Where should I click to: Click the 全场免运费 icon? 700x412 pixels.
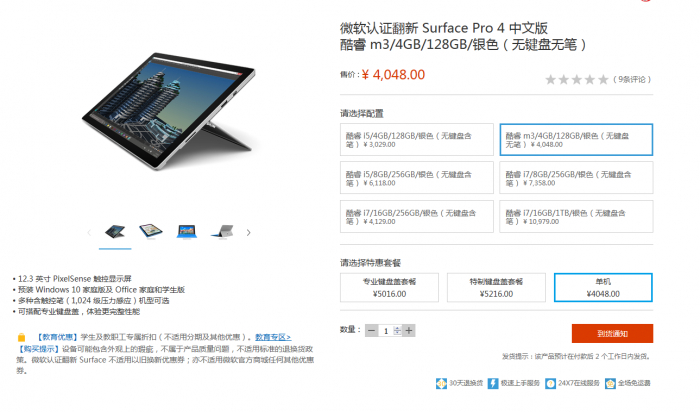point(610,383)
